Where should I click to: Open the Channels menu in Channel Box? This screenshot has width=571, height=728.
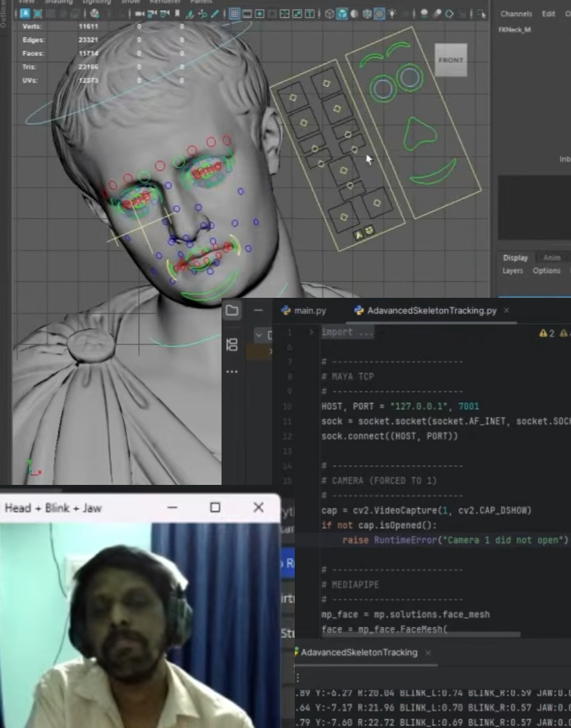coord(516,14)
